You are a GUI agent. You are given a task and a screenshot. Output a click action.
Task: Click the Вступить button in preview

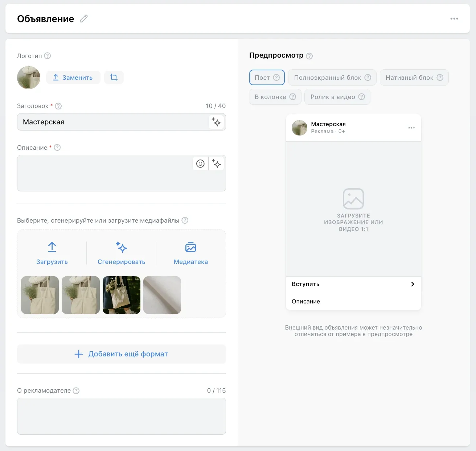click(353, 284)
